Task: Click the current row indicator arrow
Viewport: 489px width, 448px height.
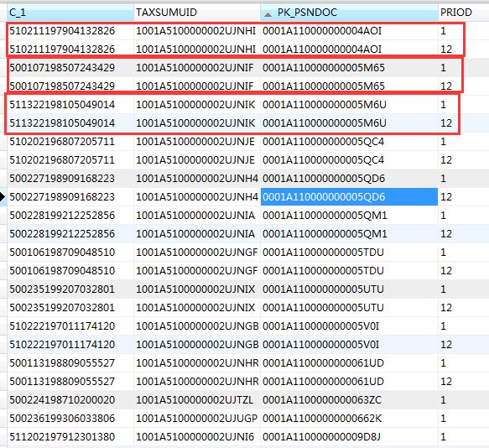Action: [x=3, y=197]
